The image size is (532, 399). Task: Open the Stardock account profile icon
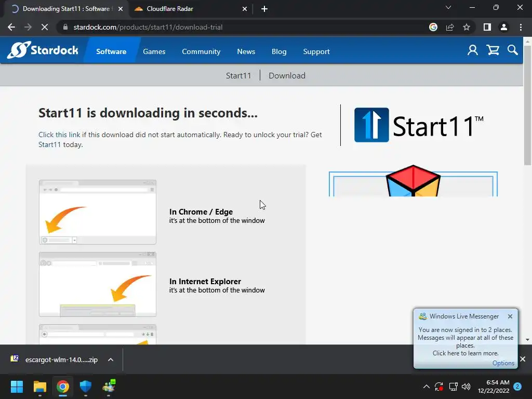point(472,50)
